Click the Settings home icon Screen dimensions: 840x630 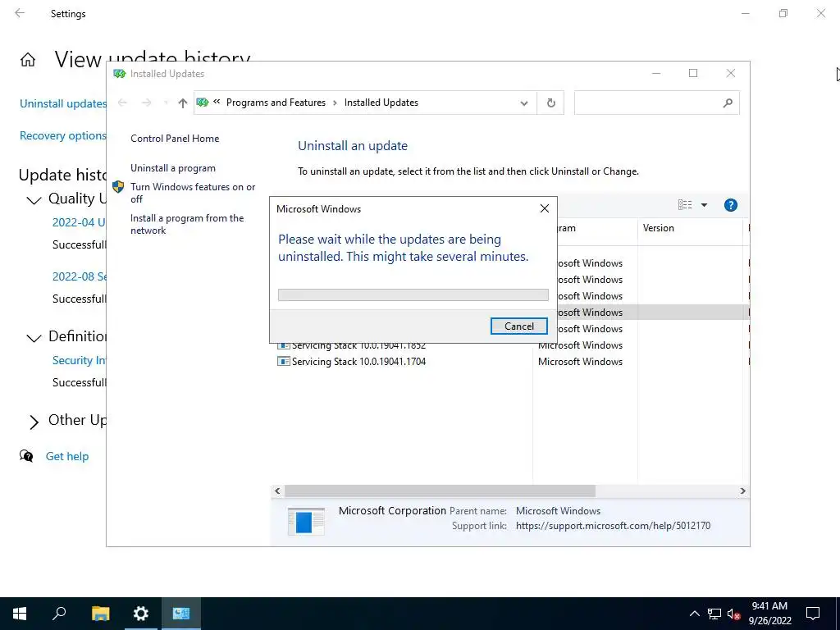pos(28,59)
